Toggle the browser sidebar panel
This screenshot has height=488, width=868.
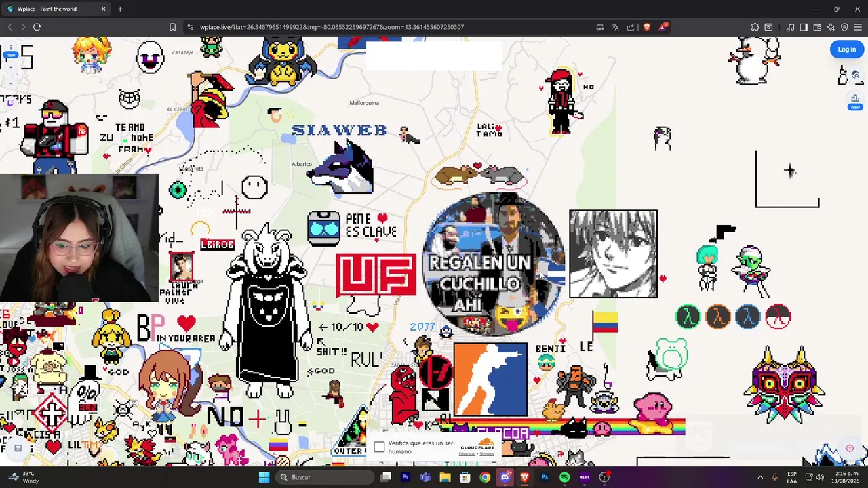[x=804, y=27]
